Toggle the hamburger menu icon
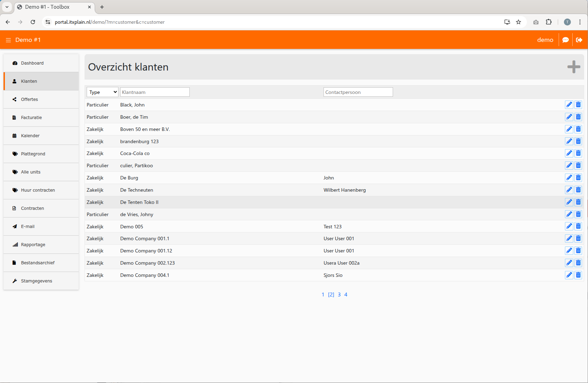This screenshot has height=383, width=588. pyautogui.click(x=8, y=40)
